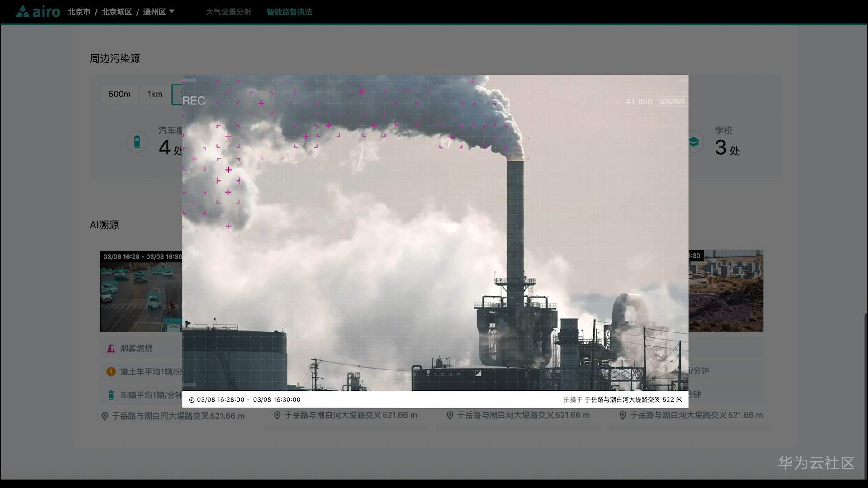Click the location pin below the 车辆平均 row
868x488 pixels.
pyautogui.click(x=104, y=416)
